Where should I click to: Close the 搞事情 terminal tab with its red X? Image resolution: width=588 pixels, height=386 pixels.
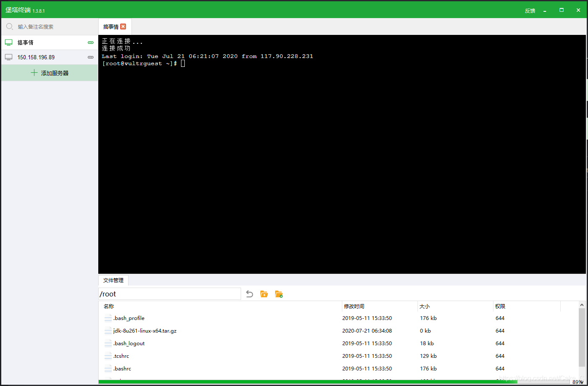click(123, 26)
